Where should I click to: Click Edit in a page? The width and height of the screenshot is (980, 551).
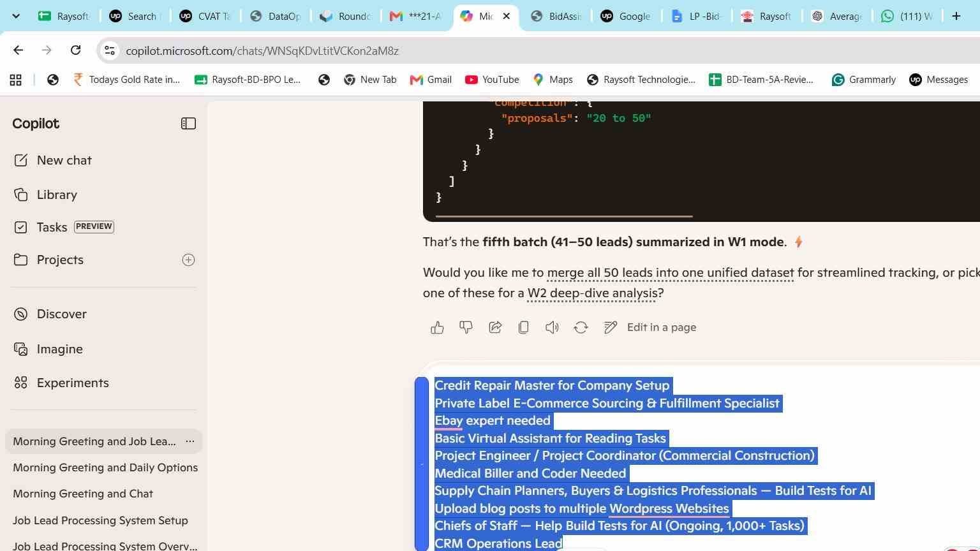coord(650,328)
